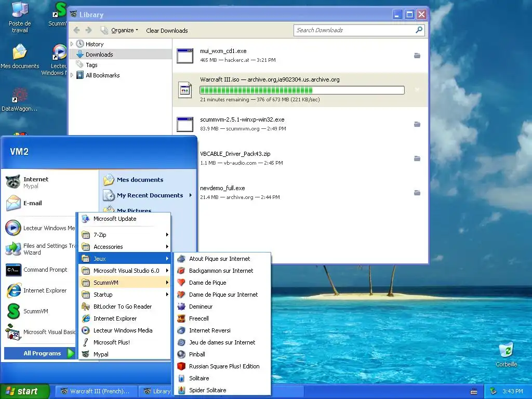Image resolution: width=532 pixels, height=399 pixels.
Task: Open Freecell game
Action: pyautogui.click(x=222, y=318)
